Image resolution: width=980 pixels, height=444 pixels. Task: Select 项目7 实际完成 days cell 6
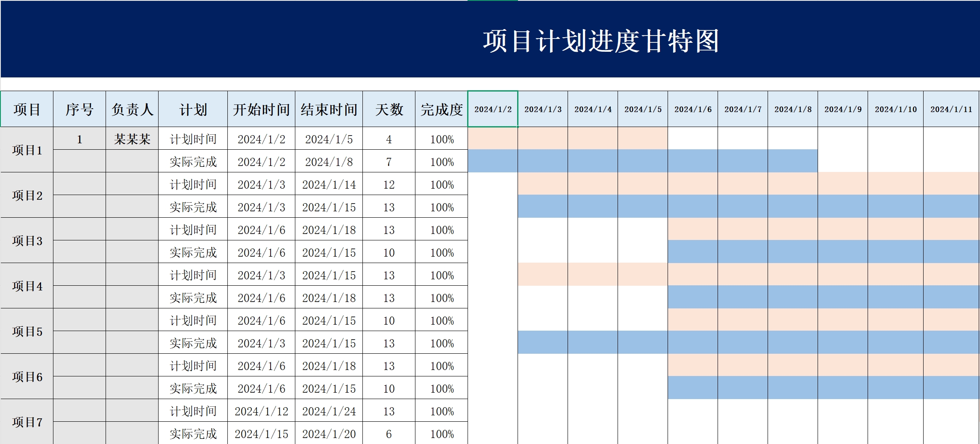point(389,433)
